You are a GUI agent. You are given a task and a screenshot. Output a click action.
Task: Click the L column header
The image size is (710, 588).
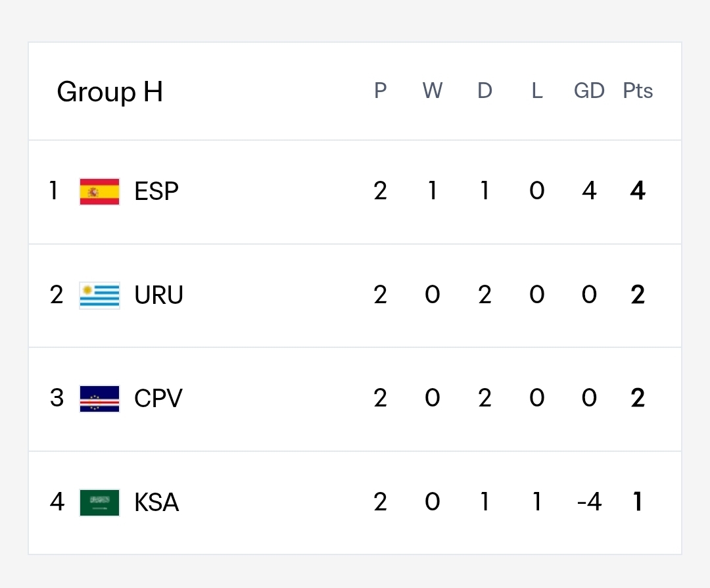(537, 91)
